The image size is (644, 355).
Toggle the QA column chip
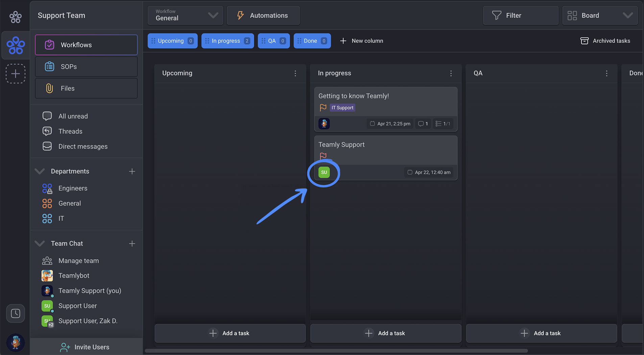(273, 41)
